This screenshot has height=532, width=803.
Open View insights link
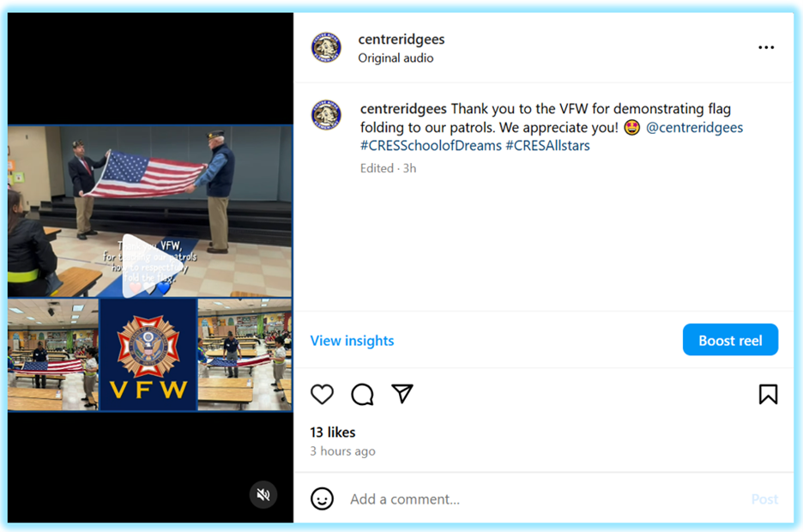coord(352,341)
